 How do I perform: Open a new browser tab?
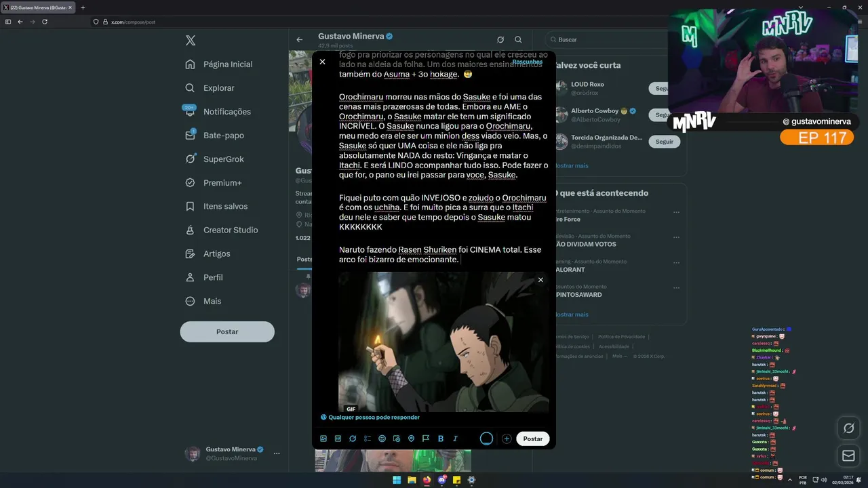(83, 7)
